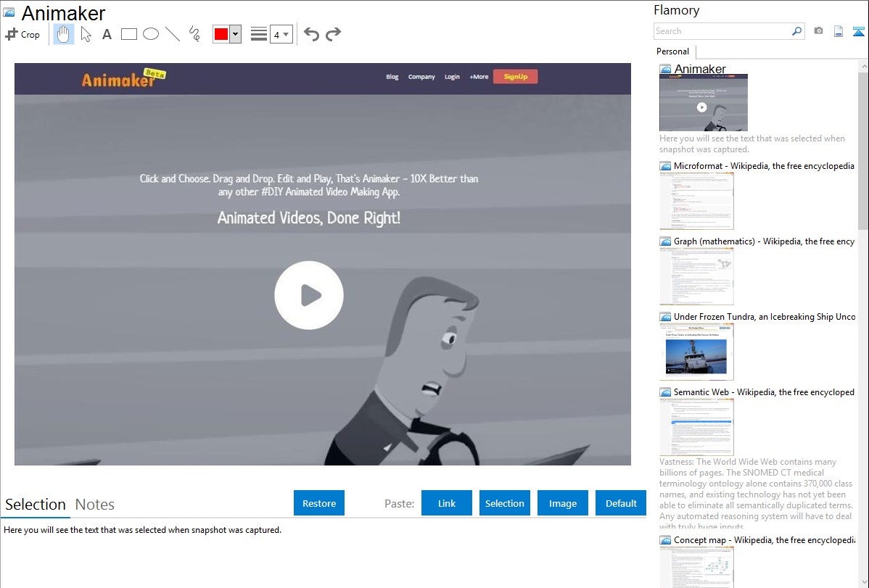Click the icon left of the main Animaker heading

point(9,13)
